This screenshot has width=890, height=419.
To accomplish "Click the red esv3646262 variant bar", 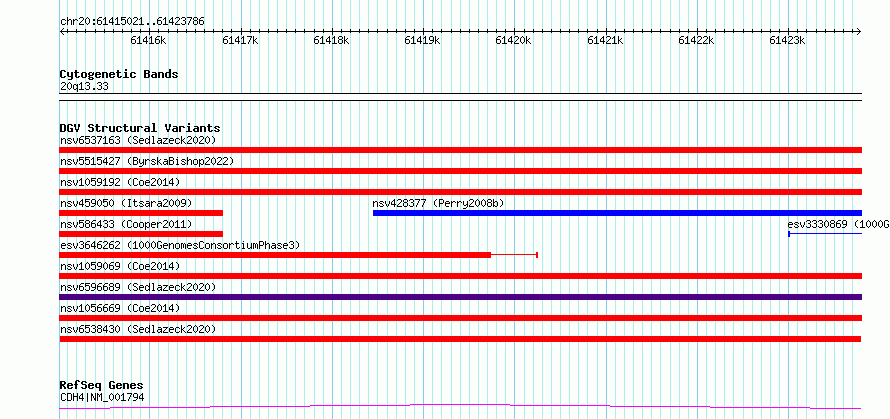I will tap(275, 255).
